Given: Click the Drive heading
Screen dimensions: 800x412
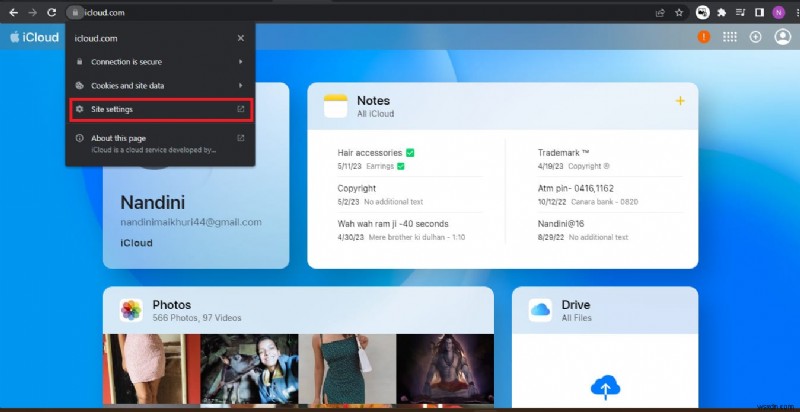Looking at the screenshot, I should coord(576,305).
